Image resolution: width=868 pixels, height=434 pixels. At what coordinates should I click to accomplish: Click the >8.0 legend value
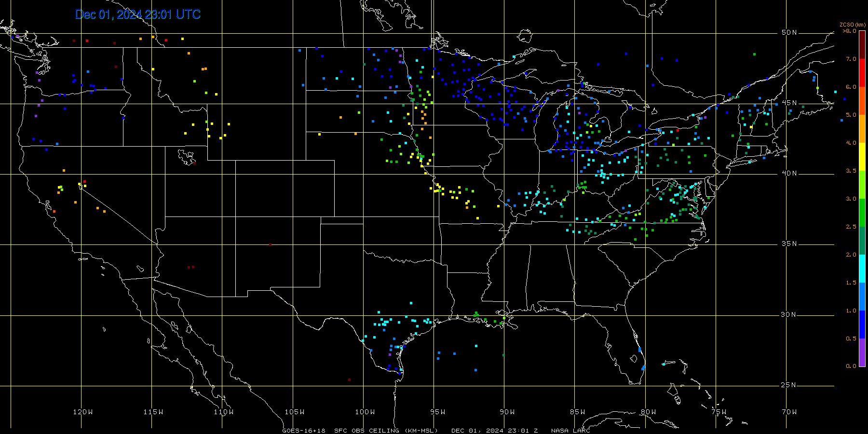point(850,31)
